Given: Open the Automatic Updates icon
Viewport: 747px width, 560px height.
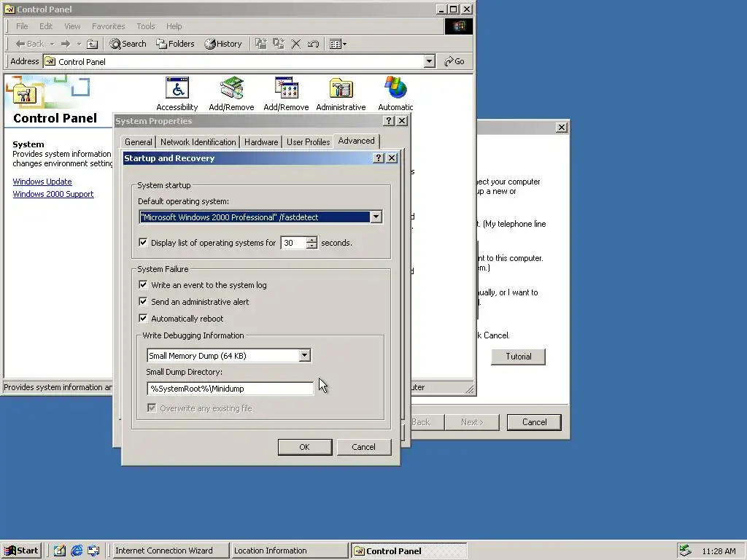Looking at the screenshot, I should (395, 94).
